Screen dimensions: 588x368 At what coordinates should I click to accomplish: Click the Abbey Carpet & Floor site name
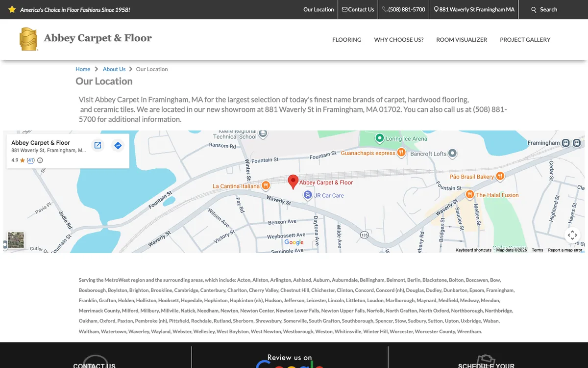(x=98, y=38)
